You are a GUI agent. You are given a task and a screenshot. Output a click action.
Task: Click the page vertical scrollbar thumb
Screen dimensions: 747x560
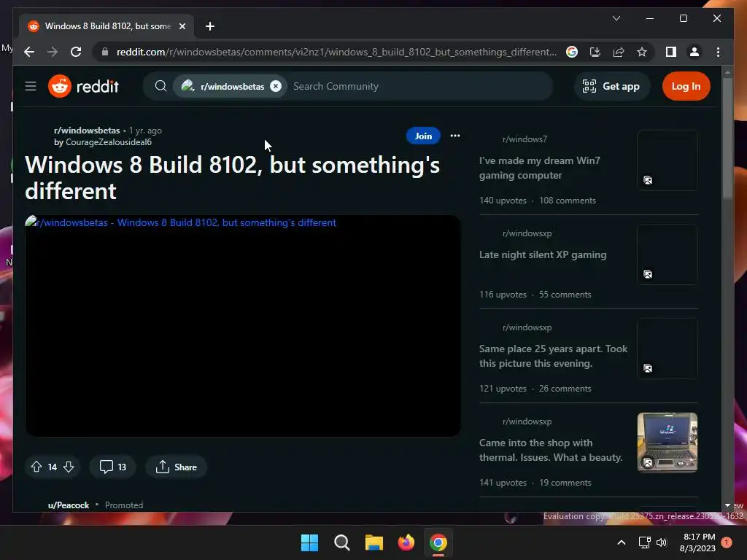click(x=727, y=138)
